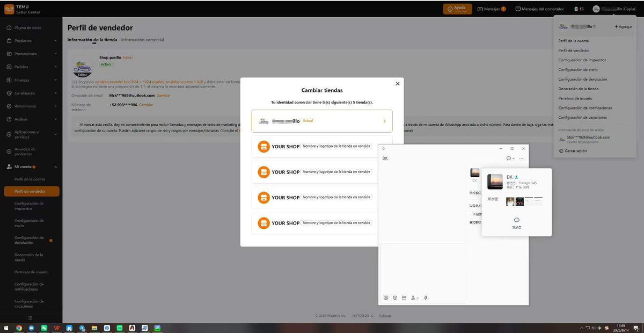644x333 pixels.
Task: Click the Políticas link in the footer
Action: tap(385, 315)
